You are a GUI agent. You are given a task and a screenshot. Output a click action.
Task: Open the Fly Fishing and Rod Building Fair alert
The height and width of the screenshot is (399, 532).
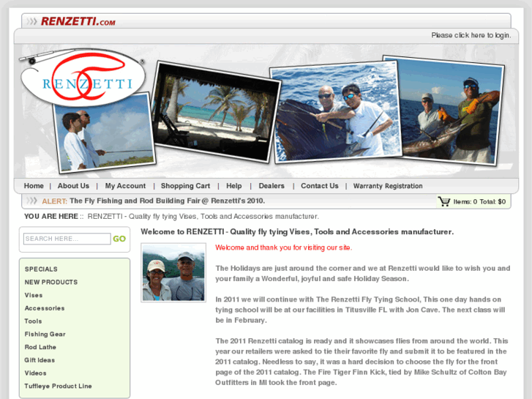(x=168, y=201)
